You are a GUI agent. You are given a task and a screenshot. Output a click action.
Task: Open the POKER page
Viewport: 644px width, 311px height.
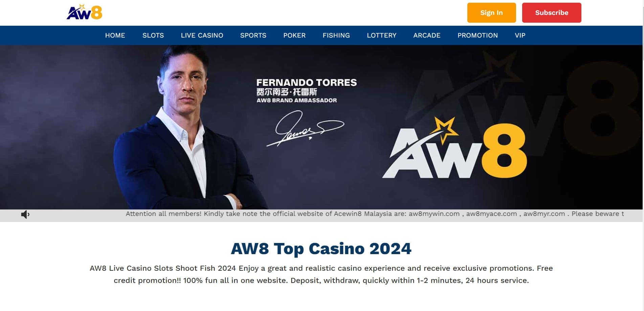(294, 35)
